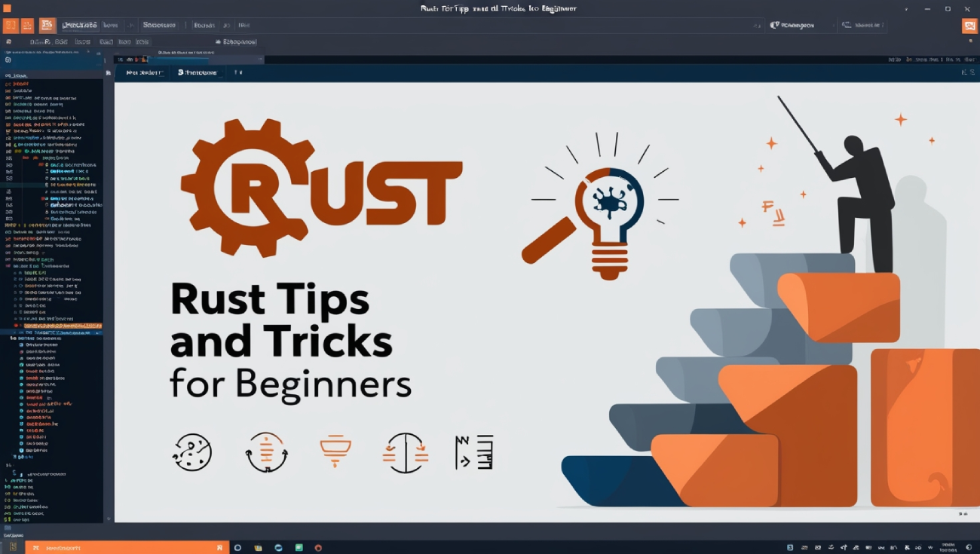Open the title bar chevron dropdown

[x=906, y=9]
